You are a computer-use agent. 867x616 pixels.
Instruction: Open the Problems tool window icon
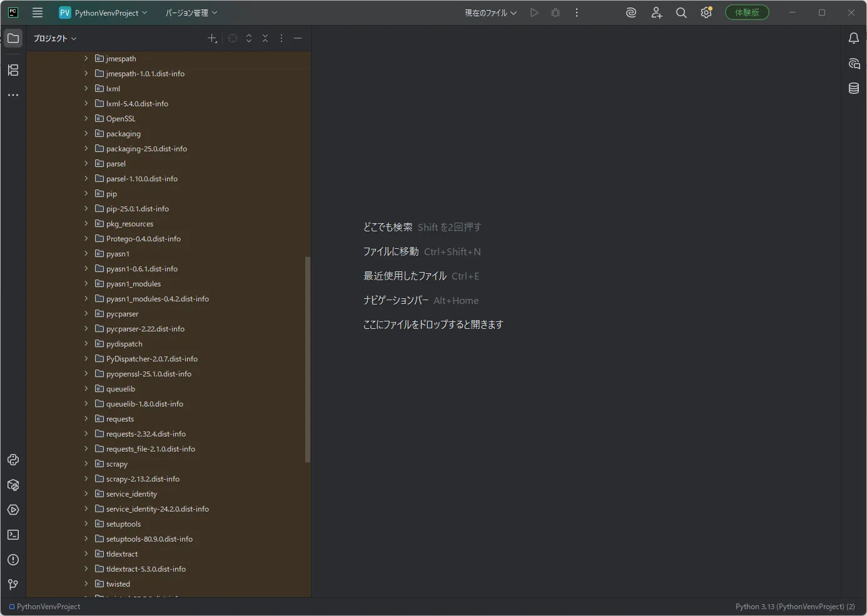(13, 560)
